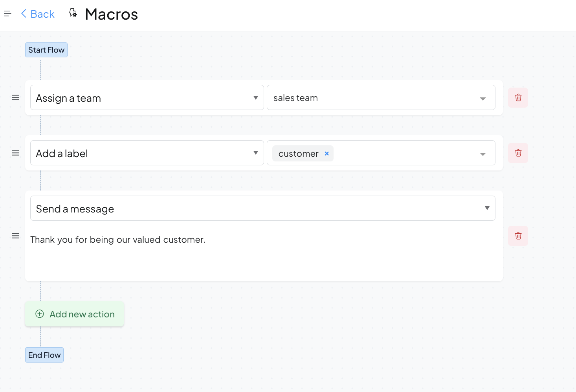Screen dimensions: 576x392
Task: Click the hamburger menu icon at top left
Action: pos(7,14)
